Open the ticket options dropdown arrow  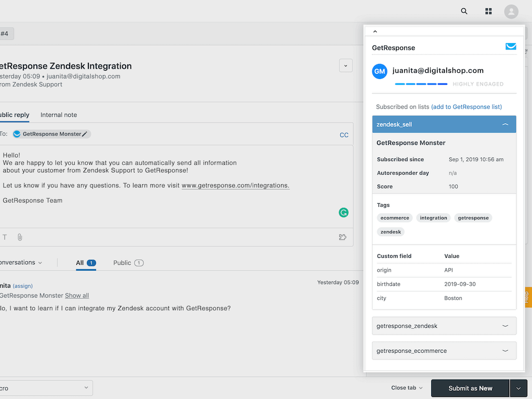[x=345, y=65]
